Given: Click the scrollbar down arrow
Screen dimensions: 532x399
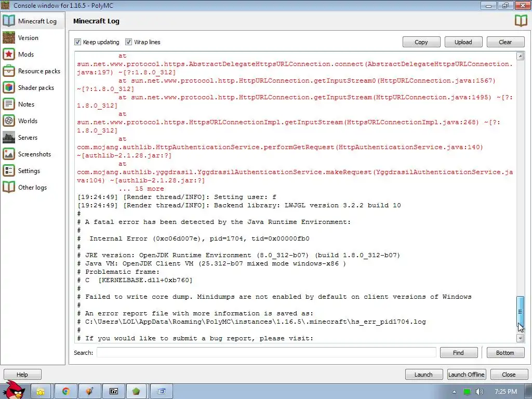Looking at the screenshot, I should pos(520,338).
